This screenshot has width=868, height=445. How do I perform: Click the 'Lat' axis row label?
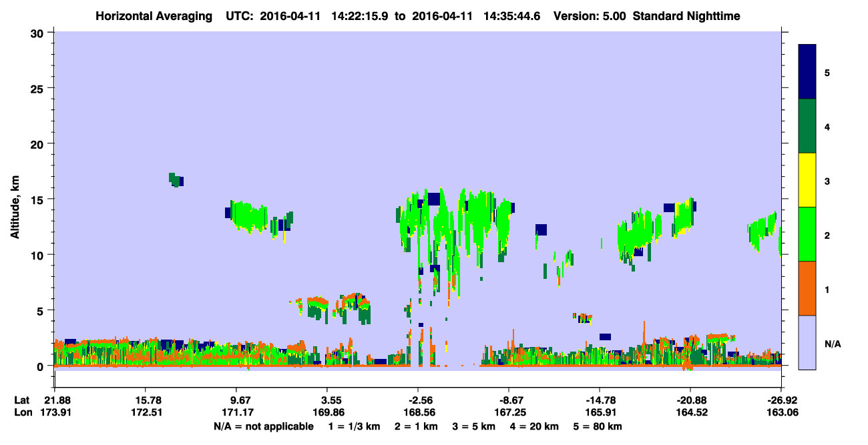[x=22, y=400]
